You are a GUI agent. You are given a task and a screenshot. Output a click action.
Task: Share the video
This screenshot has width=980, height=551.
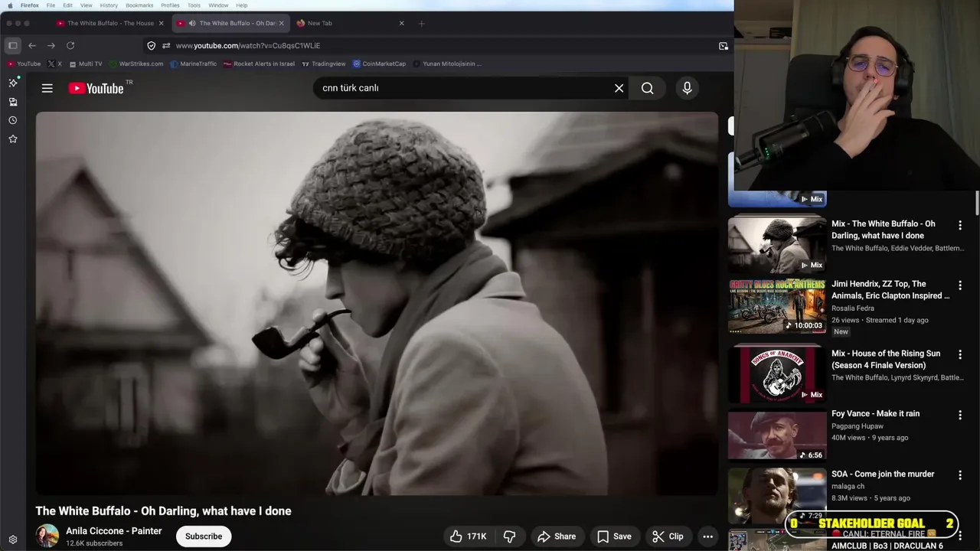(557, 536)
